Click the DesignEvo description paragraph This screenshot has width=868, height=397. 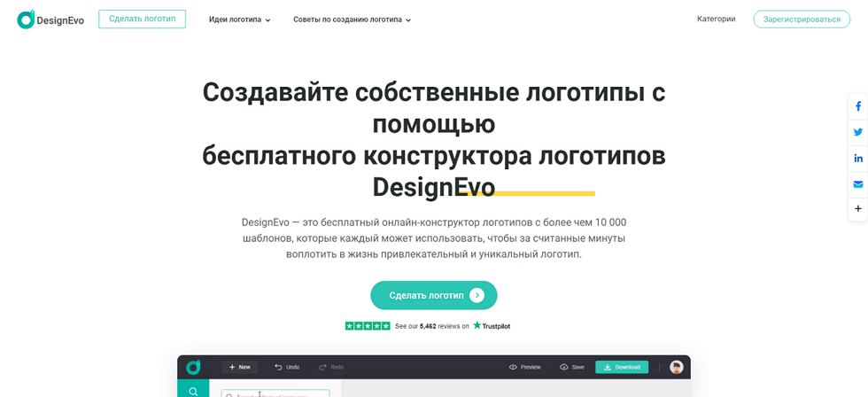click(x=434, y=238)
